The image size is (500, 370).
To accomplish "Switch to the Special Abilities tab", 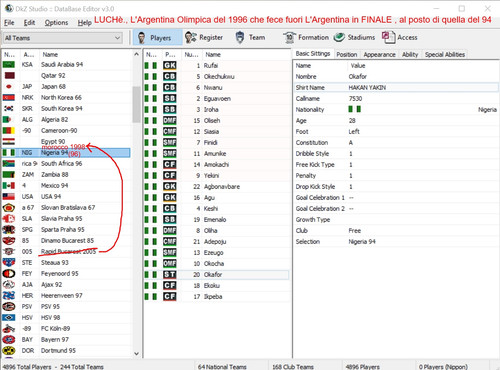I will (x=445, y=55).
